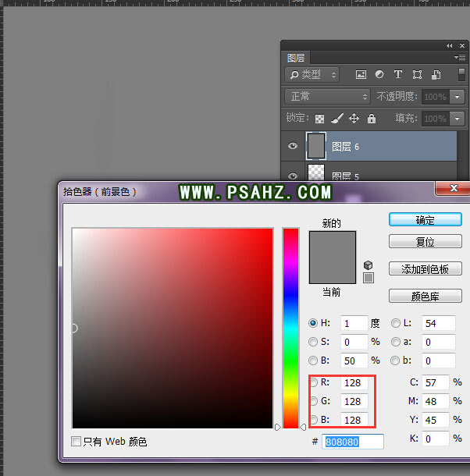Open the 正常 blend mode dropdown

(x=328, y=97)
